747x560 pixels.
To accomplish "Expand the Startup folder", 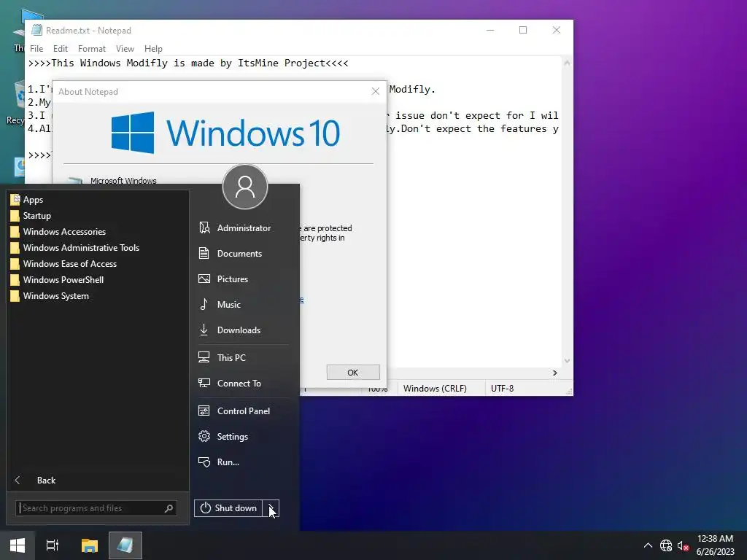I will coord(98,216).
